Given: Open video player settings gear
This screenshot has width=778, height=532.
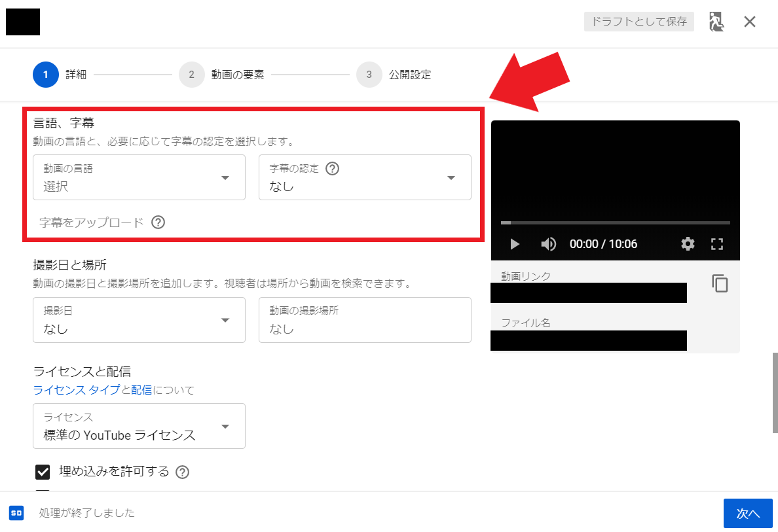Looking at the screenshot, I should 688,244.
